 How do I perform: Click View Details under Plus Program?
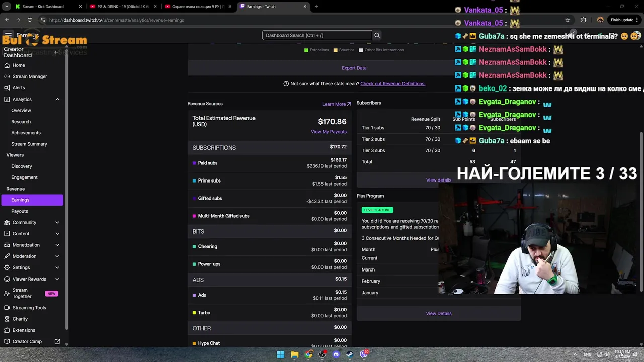(439, 313)
